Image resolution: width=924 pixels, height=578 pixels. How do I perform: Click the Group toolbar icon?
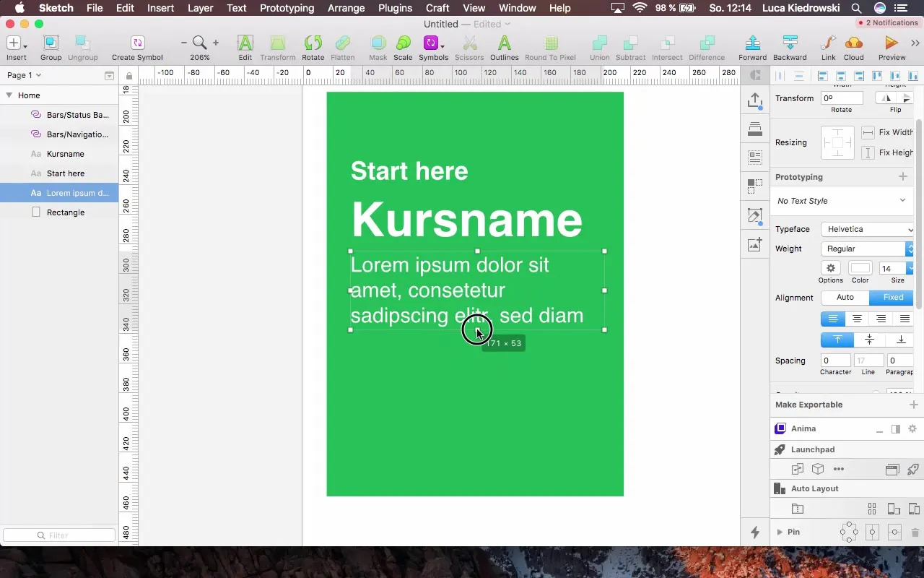pyautogui.click(x=51, y=43)
